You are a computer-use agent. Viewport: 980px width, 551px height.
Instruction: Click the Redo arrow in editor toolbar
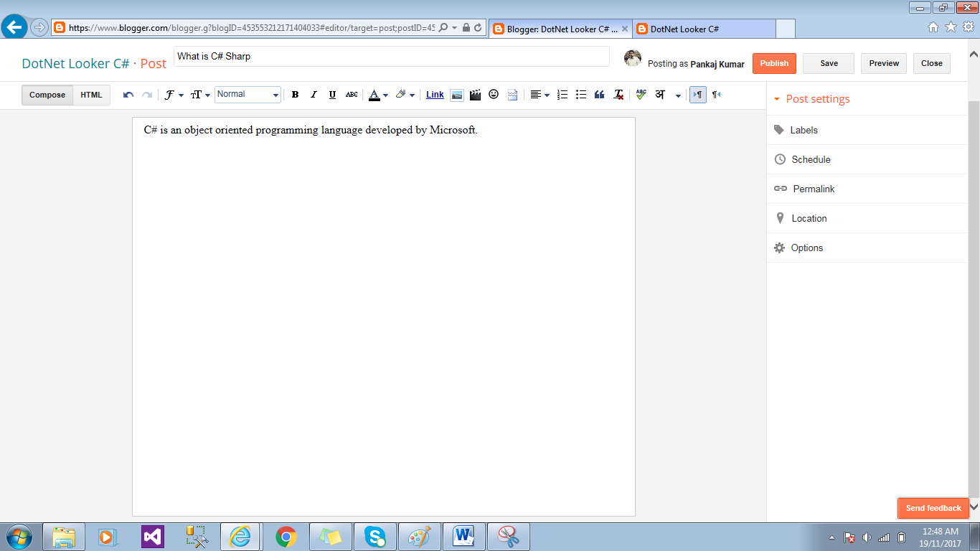pyautogui.click(x=147, y=95)
